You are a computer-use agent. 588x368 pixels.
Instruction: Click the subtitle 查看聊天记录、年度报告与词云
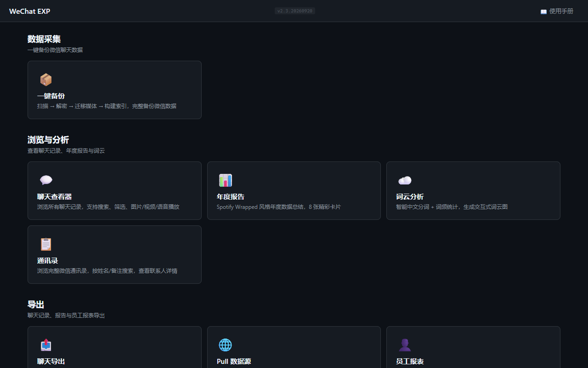(x=66, y=150)
